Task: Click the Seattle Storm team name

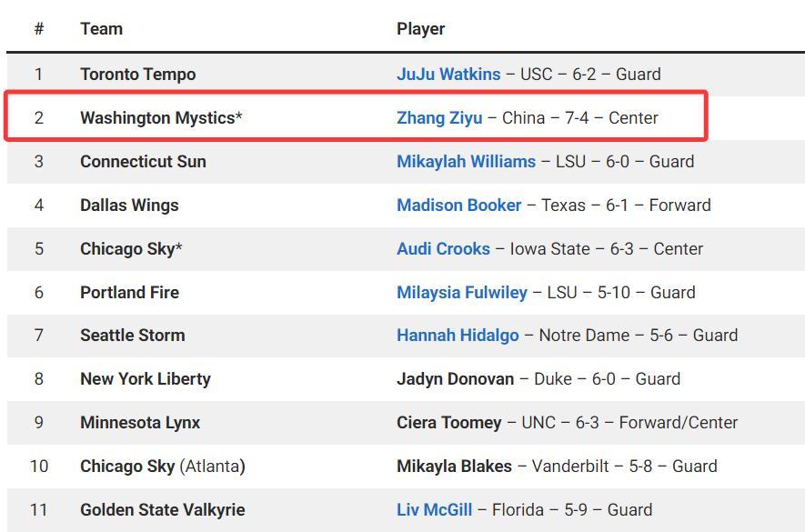Action: [132, 336]
